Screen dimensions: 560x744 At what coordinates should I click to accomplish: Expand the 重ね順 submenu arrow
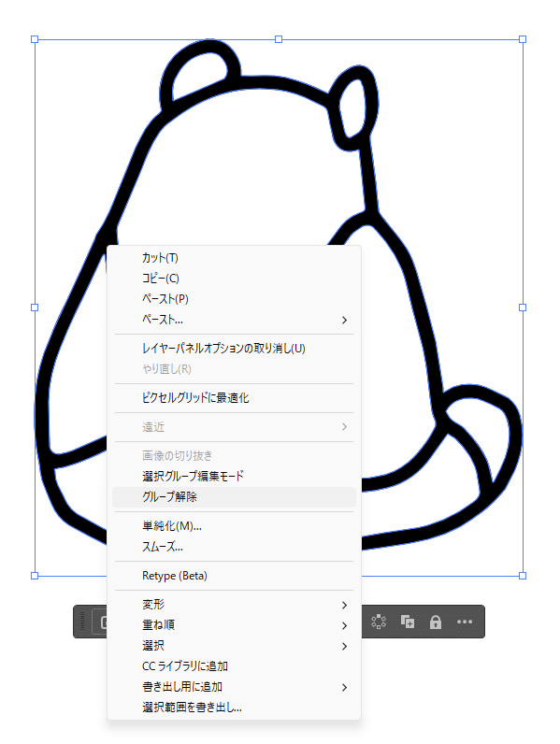pos(345,625)
